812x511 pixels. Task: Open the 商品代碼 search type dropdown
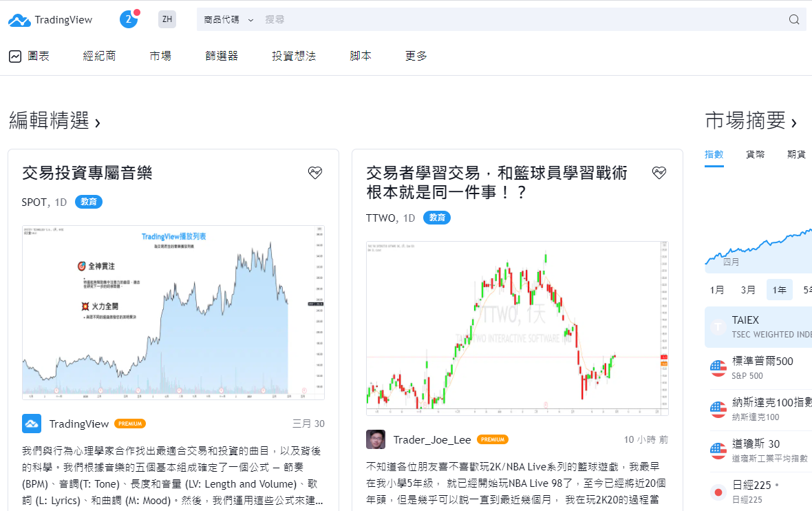pyautogui.click(x=228, y=20)
